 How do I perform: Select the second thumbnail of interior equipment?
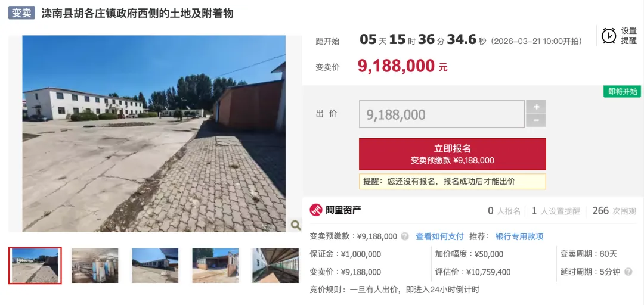click(x=95, y=265)
